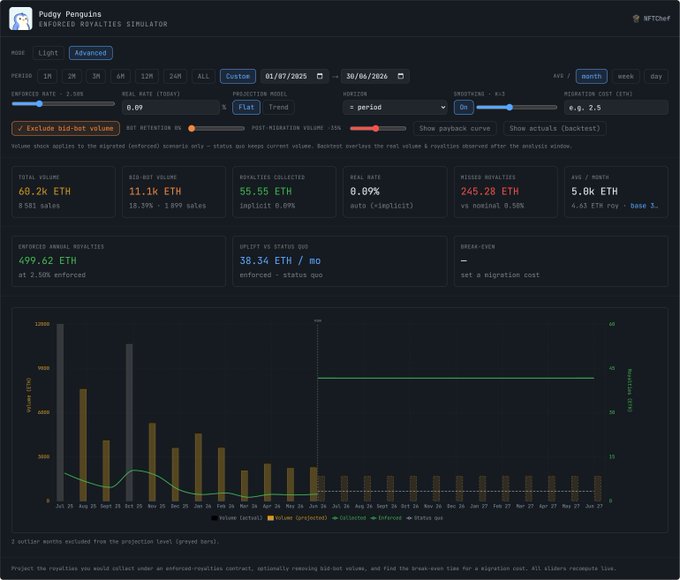
Task: Toggle the Enforced legend series
Action: pyautogui.click(x=386, y=518)
